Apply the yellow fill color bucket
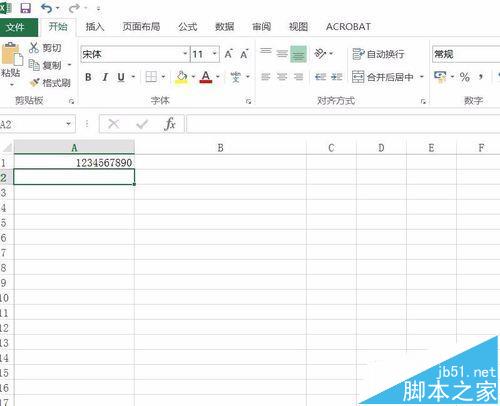The image size is (500, 406). 182,77
